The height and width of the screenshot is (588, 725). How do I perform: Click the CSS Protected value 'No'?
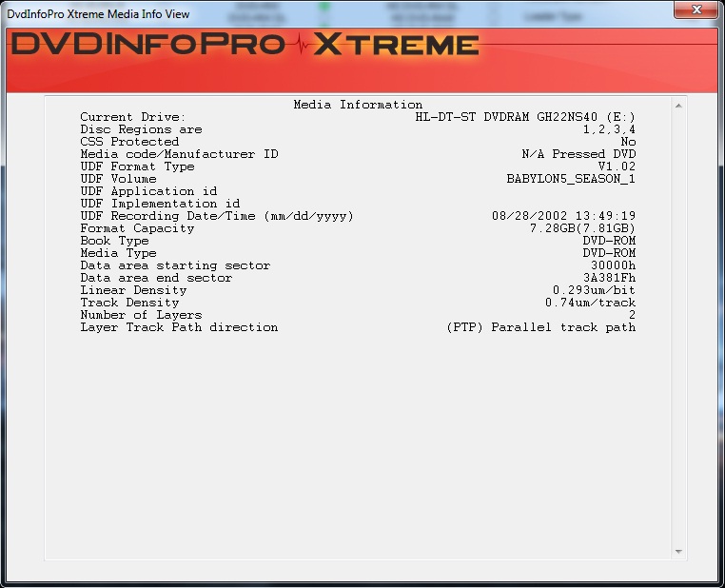628,142
